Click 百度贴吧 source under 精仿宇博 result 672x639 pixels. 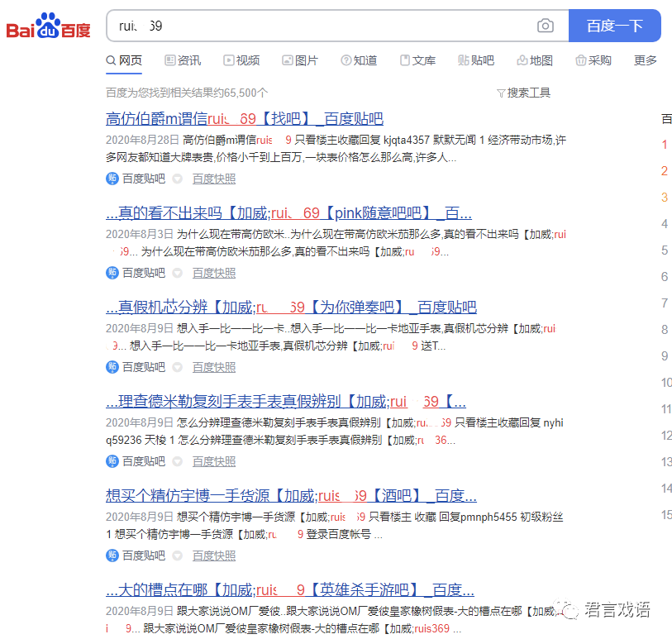pos(144,556)
